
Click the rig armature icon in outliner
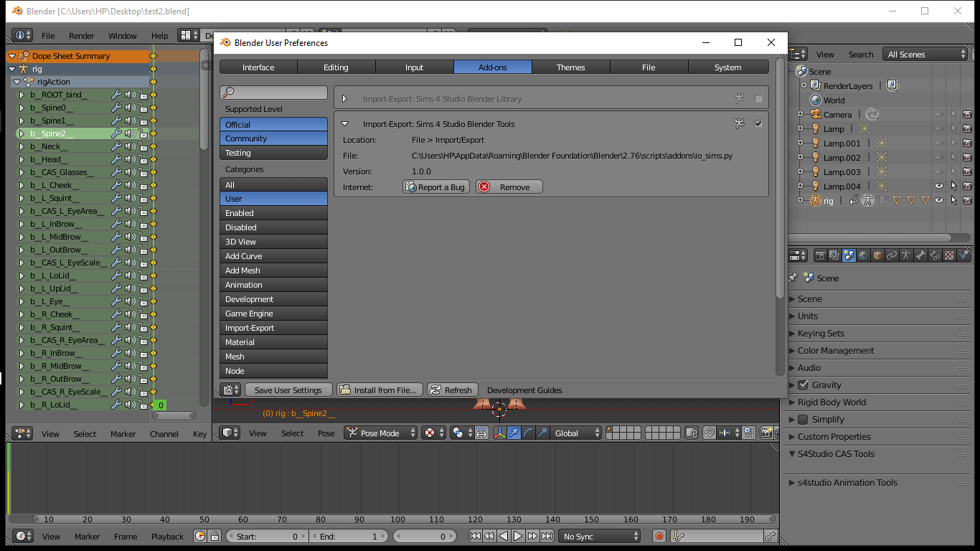(x=816, y=201)
